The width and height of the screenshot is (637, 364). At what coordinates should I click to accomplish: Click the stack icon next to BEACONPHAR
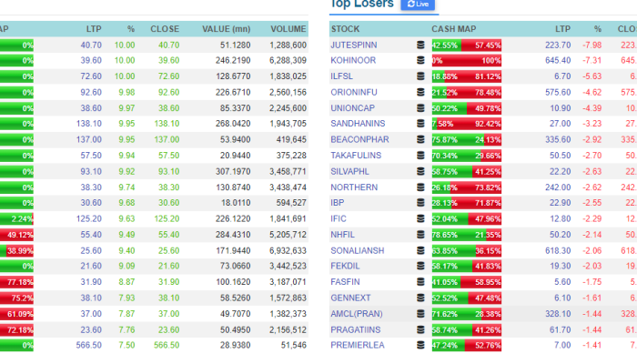point(420,140)
